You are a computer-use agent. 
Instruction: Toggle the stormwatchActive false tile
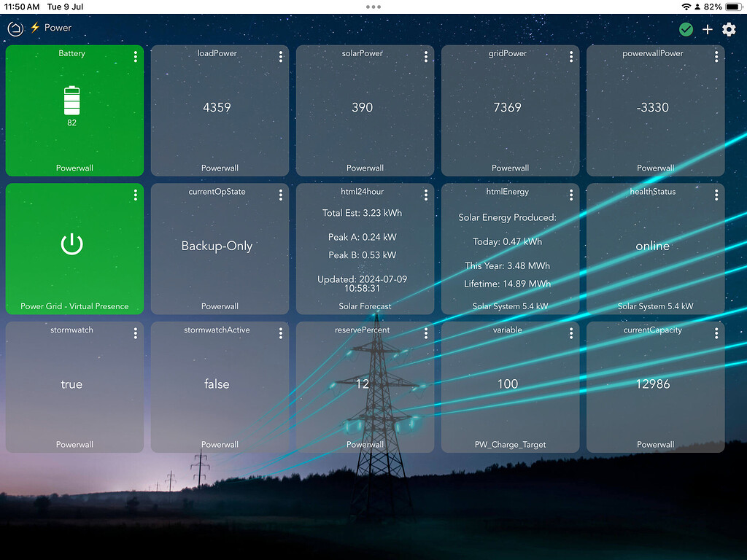point(219,386)
